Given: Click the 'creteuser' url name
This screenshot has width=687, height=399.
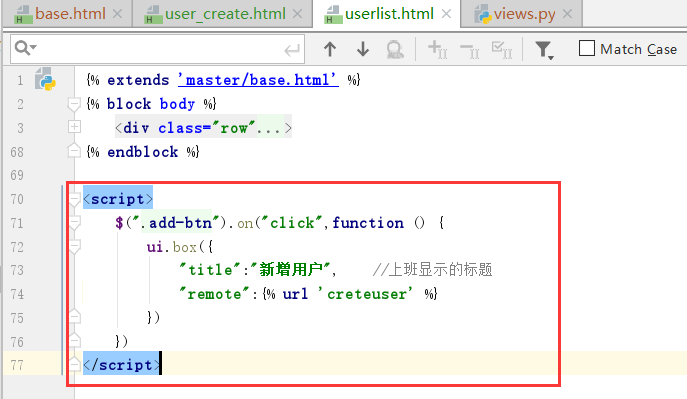Looking at the screenshot, I should [x=365, y=294].
